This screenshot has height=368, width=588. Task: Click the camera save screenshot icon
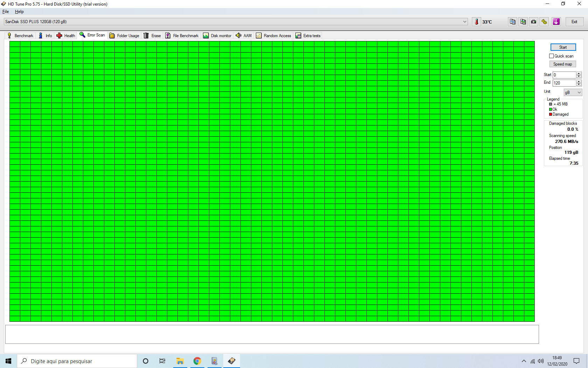click(533, 22)
